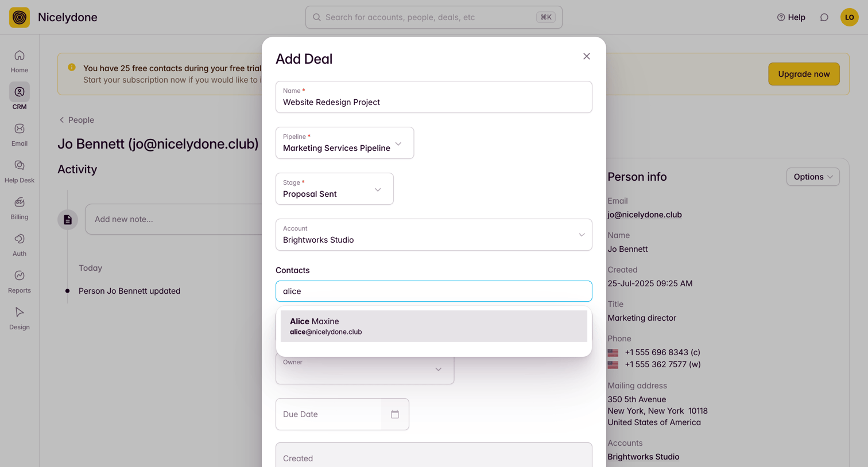Viewport: 868px width, 467px height.
Task: Open the Owner dropdown
Action: point(365,369)
